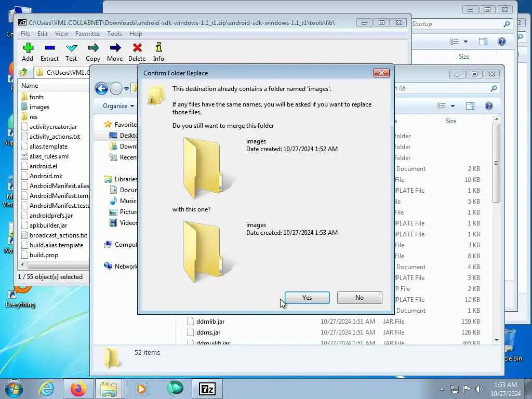Open Windows Media Player from taskbar
Viewport: 532px width, 399px height.
141,389
